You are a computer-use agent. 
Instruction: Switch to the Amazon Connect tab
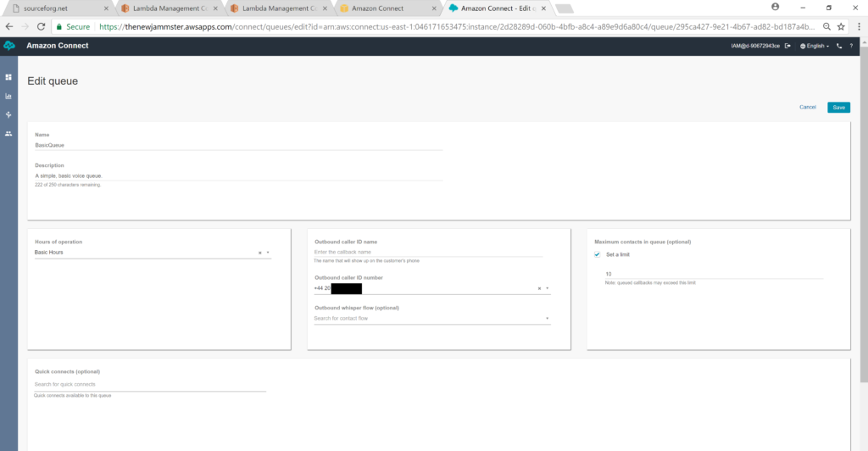click(388, 8)
